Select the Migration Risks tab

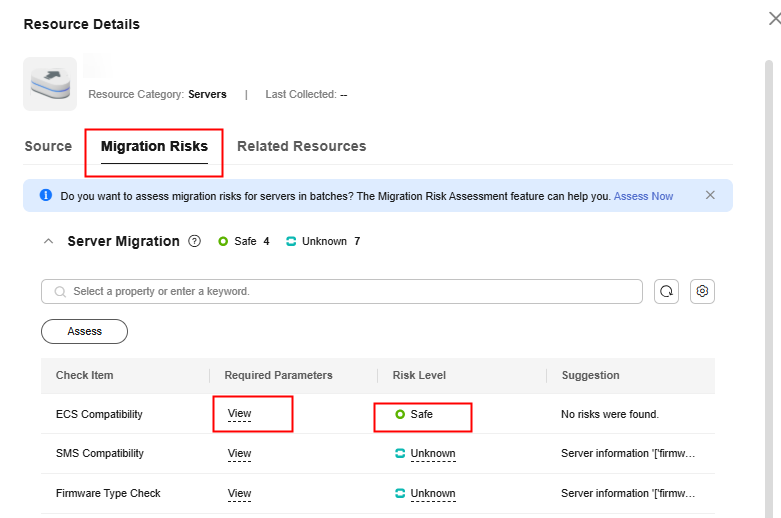tap(154, 146)
